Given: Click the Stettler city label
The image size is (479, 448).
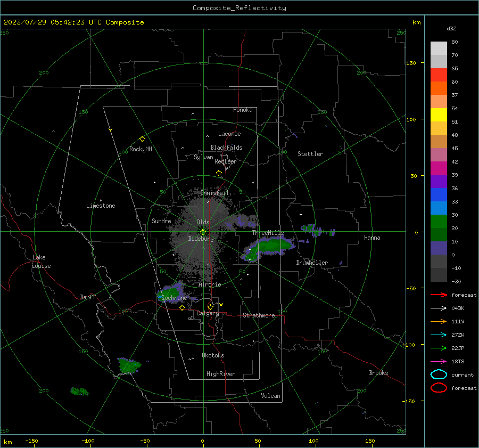Looking at the screenshot, I should click(310, 154).
